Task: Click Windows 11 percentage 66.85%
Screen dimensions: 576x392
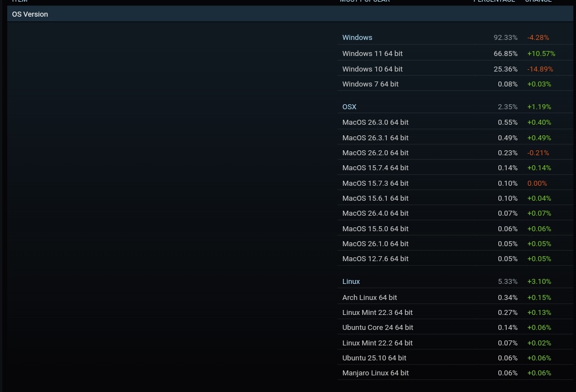Action: (x=506, y=54)
